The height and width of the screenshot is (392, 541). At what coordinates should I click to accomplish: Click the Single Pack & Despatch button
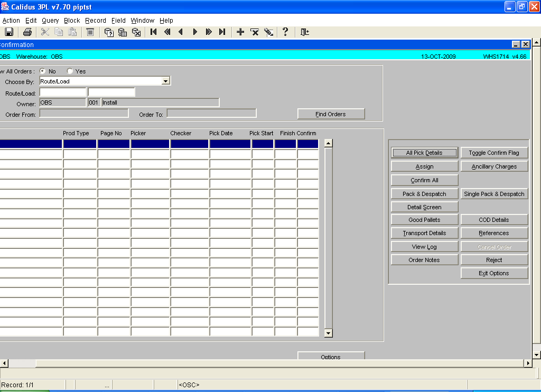click(x=494, y=193)
